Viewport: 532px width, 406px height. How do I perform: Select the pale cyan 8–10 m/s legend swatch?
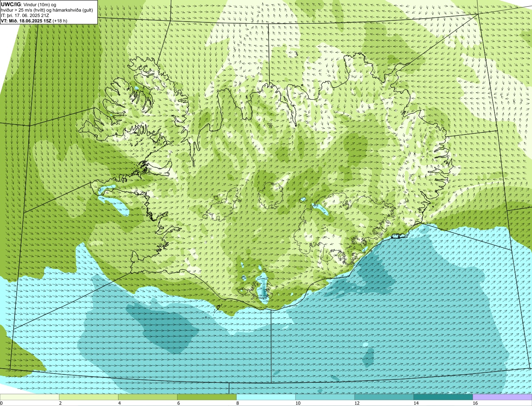click(266, 397)
